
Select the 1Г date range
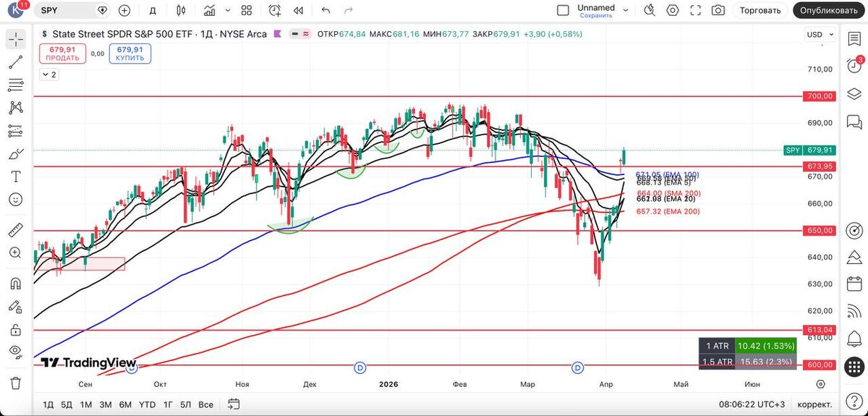pyautogui.click(x=168, y=404)
